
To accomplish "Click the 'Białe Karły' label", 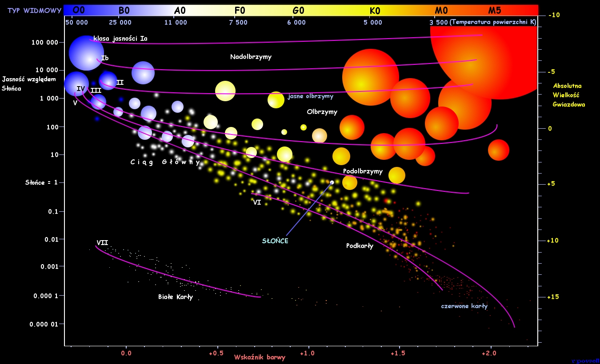I will coord(176,297).
